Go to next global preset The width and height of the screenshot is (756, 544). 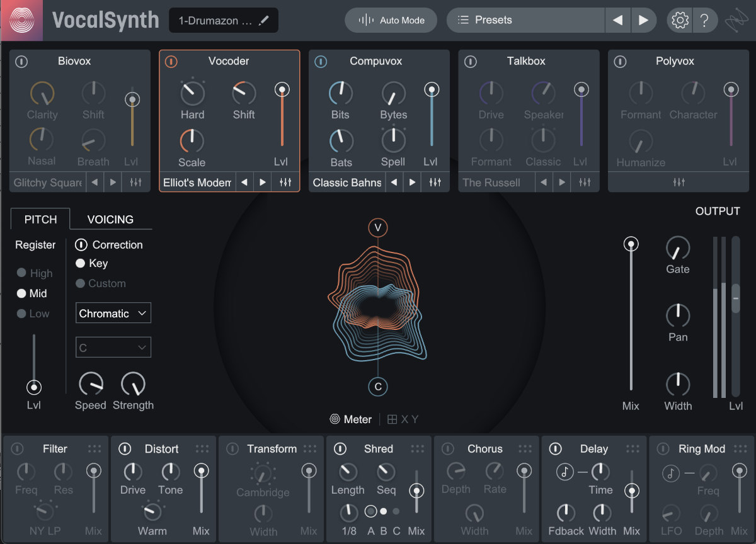pyautogui.click(x=643, y=20)
